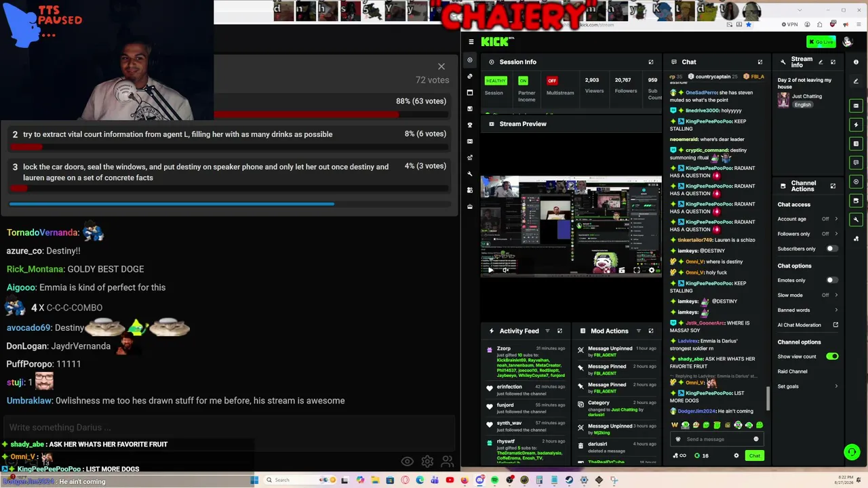Screen dimensions: 868x488
Task: Open the support headset button
Action: pyautogui.click(x=852, y=452)
